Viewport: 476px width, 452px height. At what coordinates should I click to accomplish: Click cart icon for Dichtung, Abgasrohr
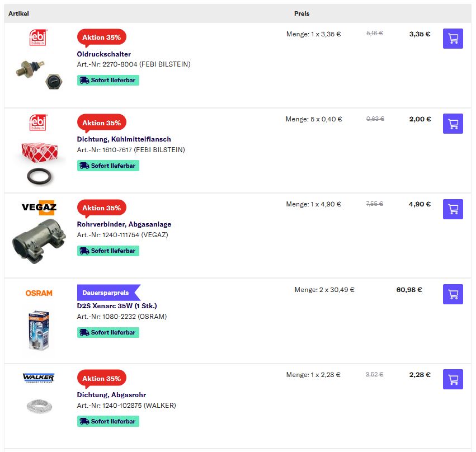tap(453, 379)
